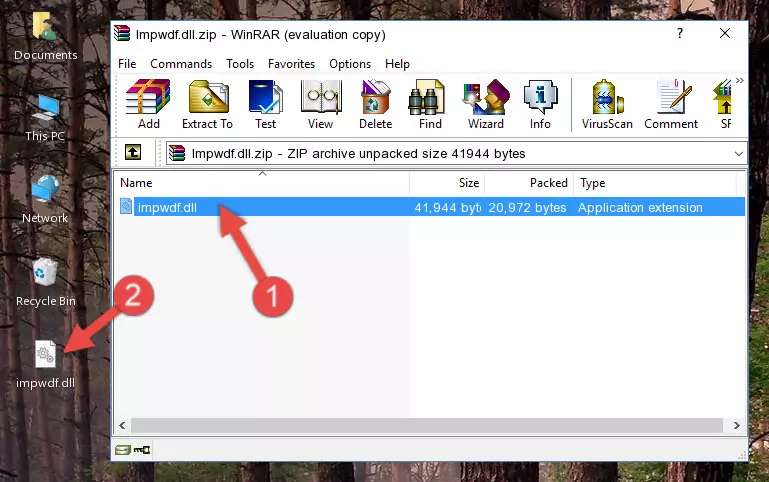This screenshot has height=482, width=769.
Task: Select the Documents desktop icon
Action: click(x=45, y=36)
